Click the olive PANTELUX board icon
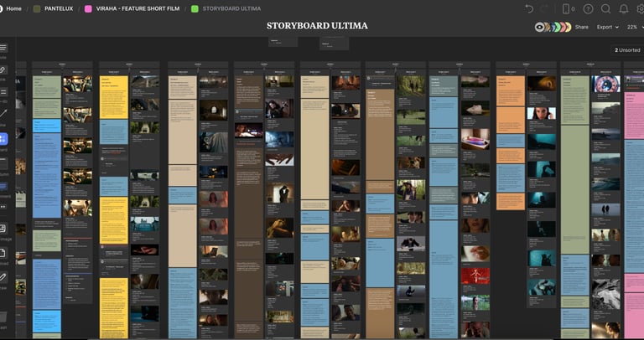The height and width of the screenshot is (340, 644). coord(37,8)
